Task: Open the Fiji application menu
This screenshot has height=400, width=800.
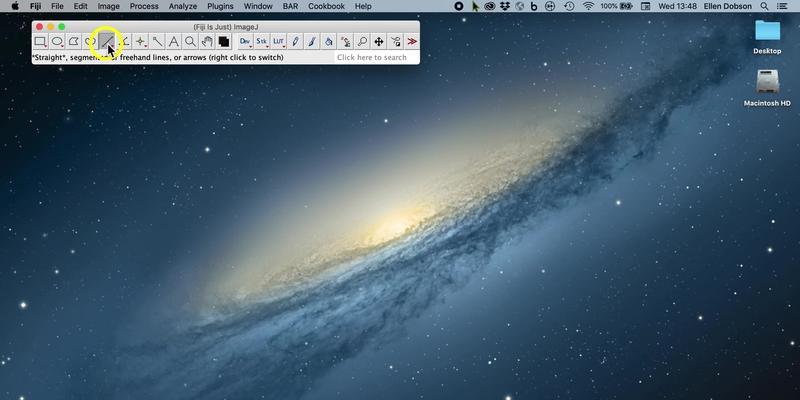Action: point(35,6)
